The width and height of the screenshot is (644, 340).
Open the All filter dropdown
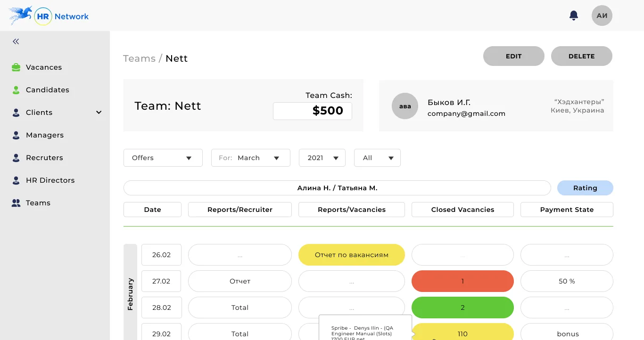tap(377, 158)
